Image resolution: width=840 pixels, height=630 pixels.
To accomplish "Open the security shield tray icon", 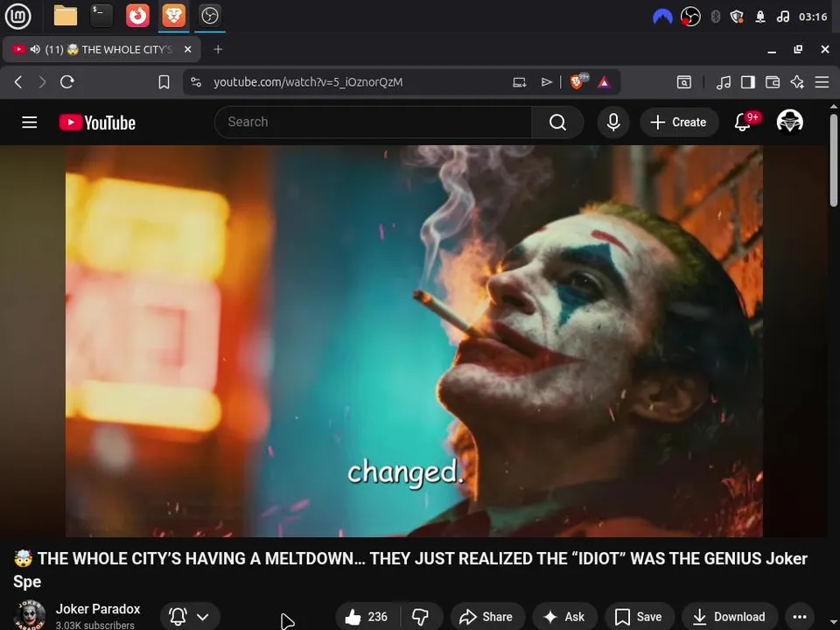I will [737, 17].
